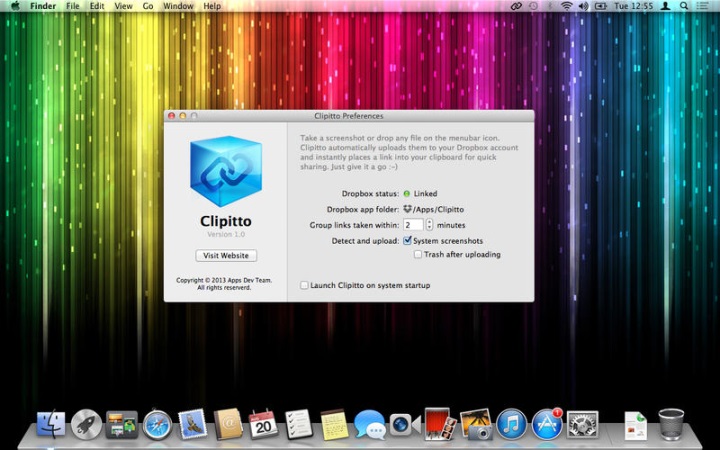720x450 pixels.
Task: Open Safari from the dock
Action: point(157,424)
